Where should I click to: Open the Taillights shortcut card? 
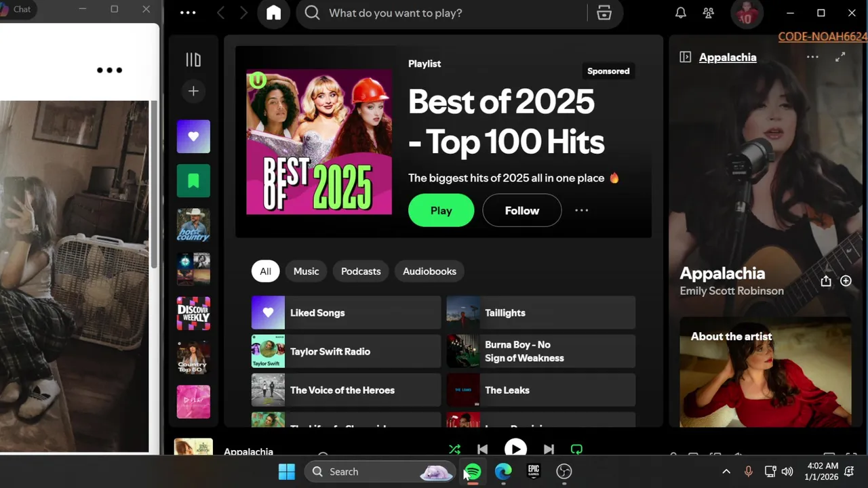541,312
